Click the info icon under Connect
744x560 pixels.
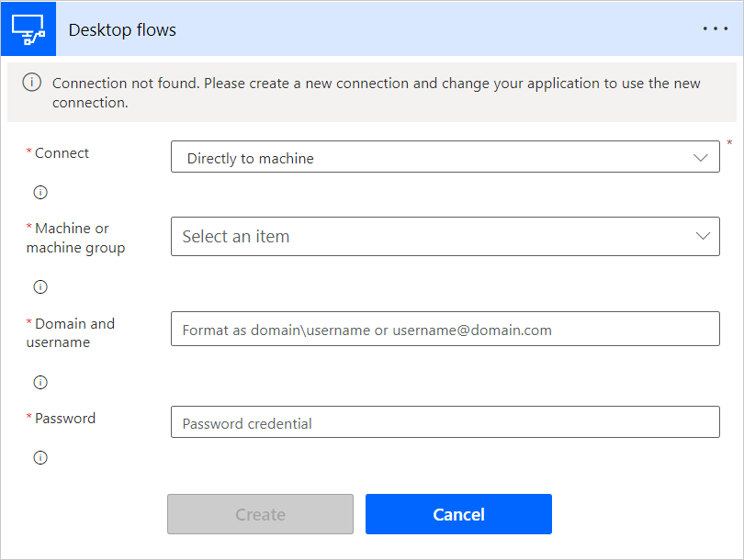(40, 192)
